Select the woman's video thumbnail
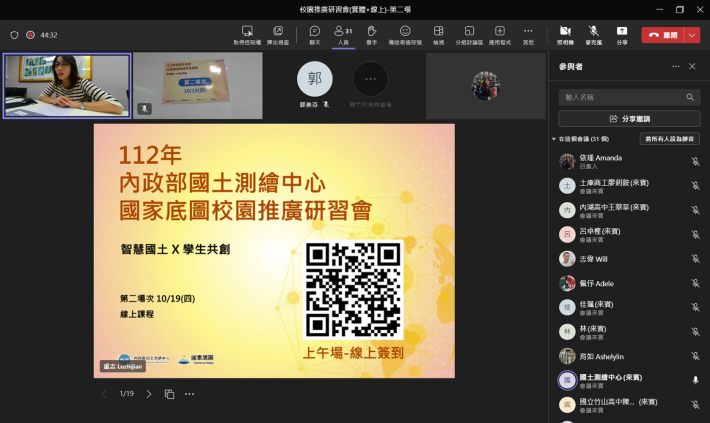Screen dimensions: 710x423 67,86
